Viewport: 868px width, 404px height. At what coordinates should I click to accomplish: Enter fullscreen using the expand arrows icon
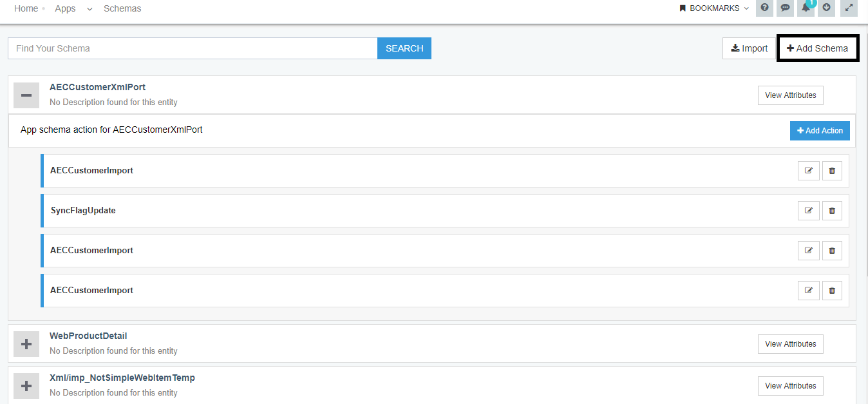click(847, 8)
